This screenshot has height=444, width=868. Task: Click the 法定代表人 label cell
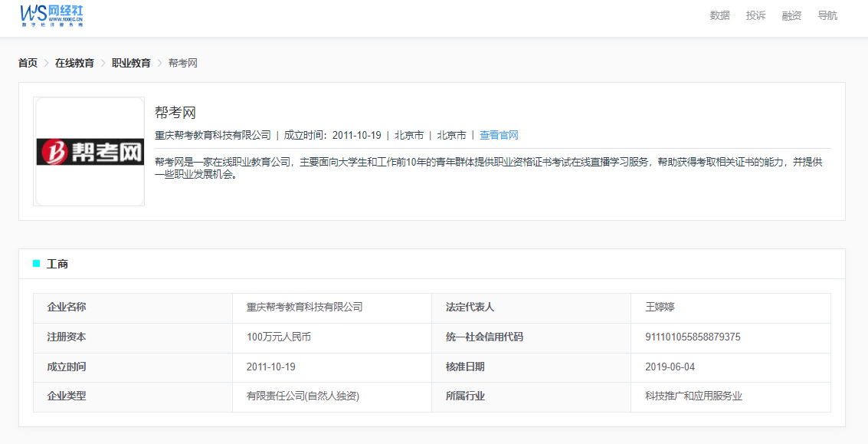[532, 308]
